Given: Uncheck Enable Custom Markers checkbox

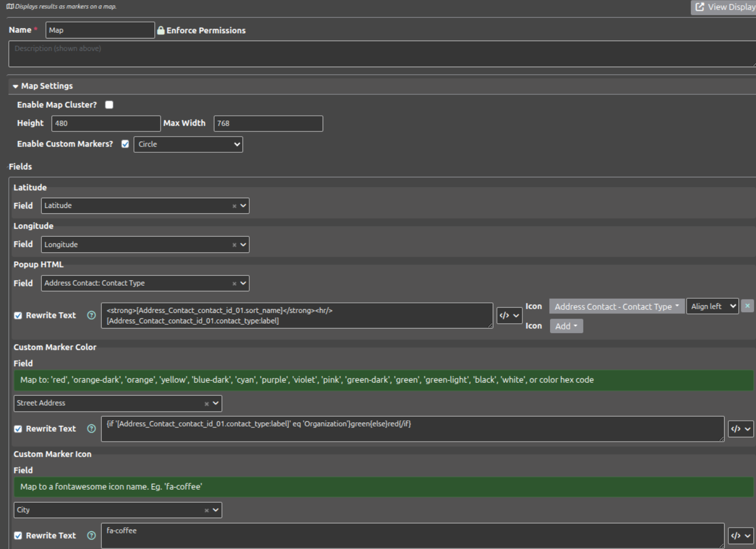Looking at the screenshot, I should 125,144.
